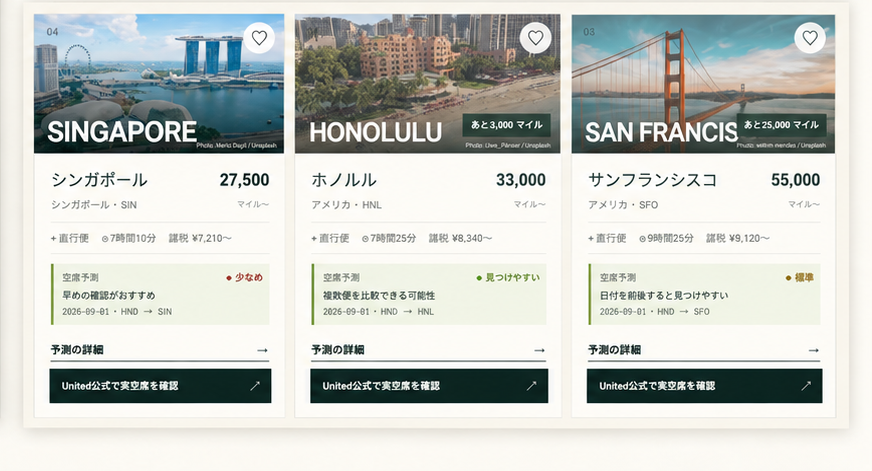This screenshot has width=872, height=471.
Task: Click the arrow beside シンガポール 予測の詳細
Action: tap(262, 350)
